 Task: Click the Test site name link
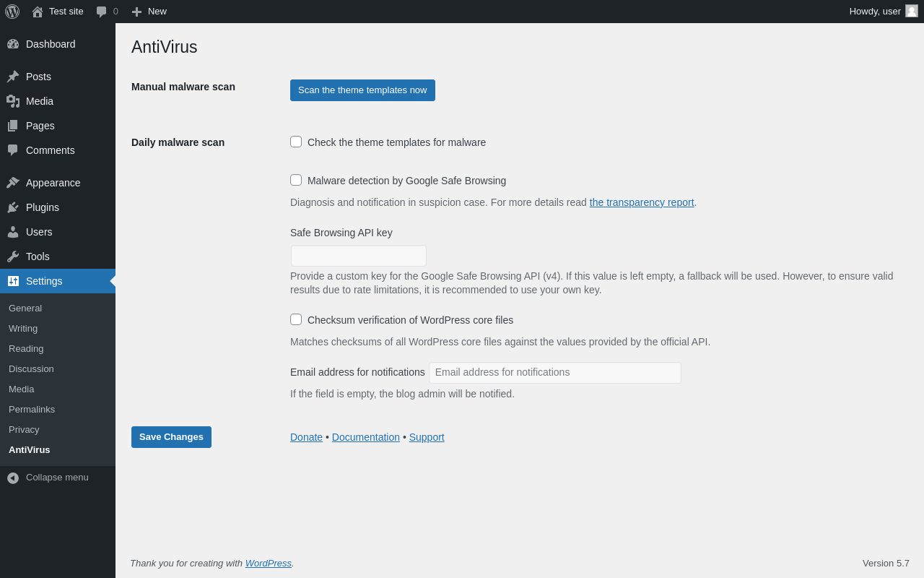pyautogui.click(x=66, y=11)
